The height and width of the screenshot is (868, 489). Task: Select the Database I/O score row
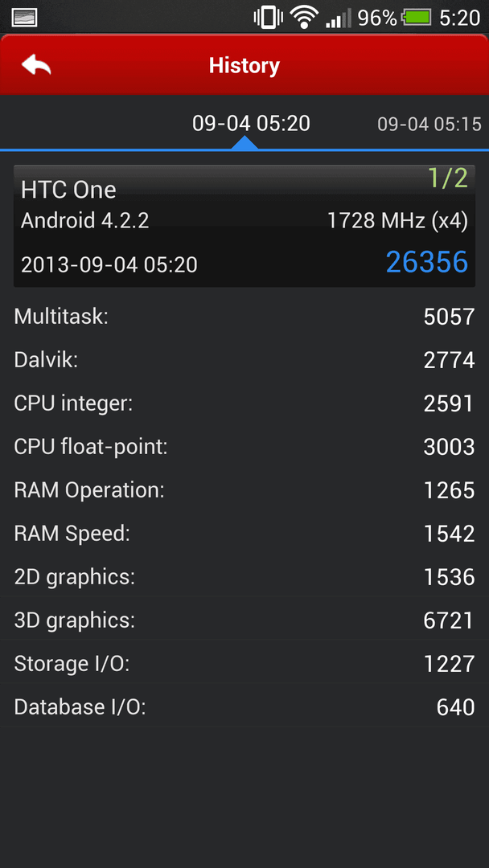(244, 707)
